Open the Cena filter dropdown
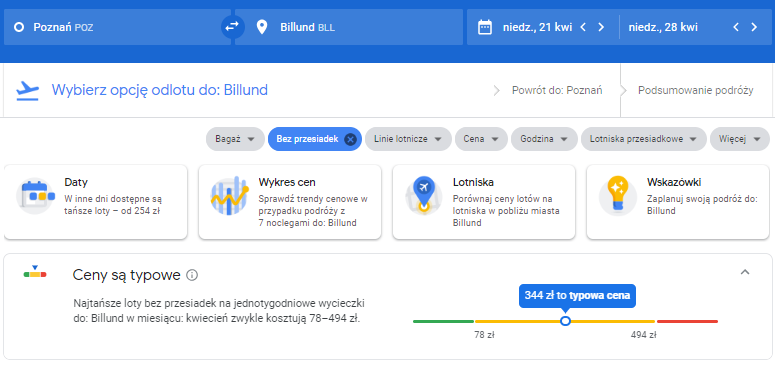This screenshot has width=775, height=366. [481, 139]
